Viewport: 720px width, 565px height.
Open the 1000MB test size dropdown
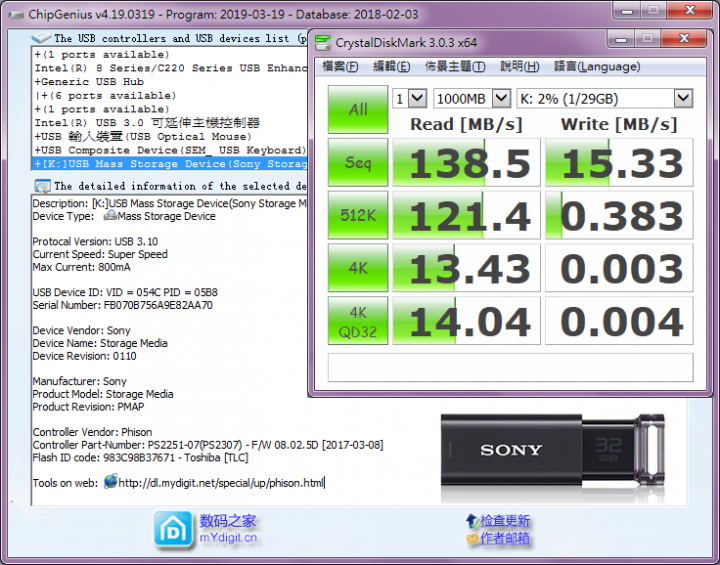tap(472, 98)
